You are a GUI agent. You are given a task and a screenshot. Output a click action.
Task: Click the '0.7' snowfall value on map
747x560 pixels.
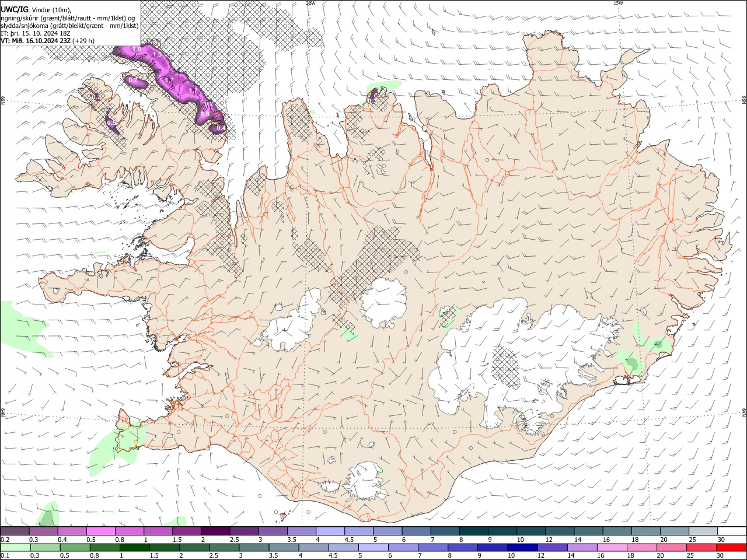pos(133,79)
